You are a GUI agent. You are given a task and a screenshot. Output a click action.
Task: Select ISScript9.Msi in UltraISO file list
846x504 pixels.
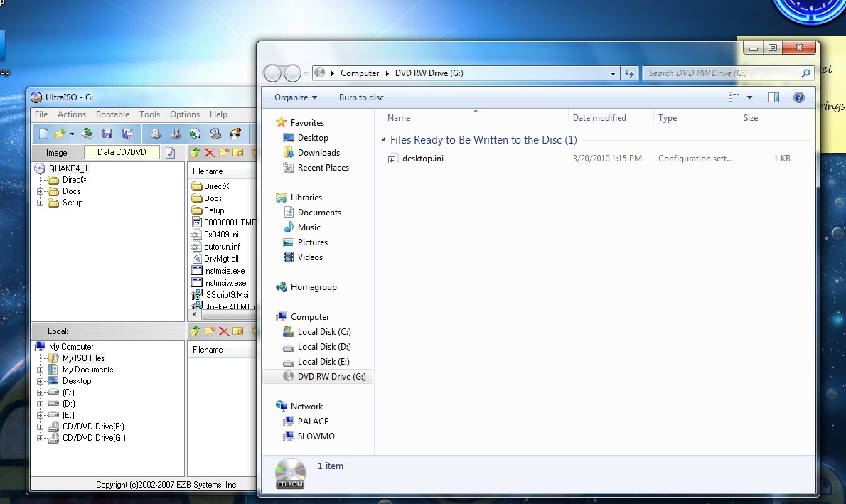tap(226, 294)
